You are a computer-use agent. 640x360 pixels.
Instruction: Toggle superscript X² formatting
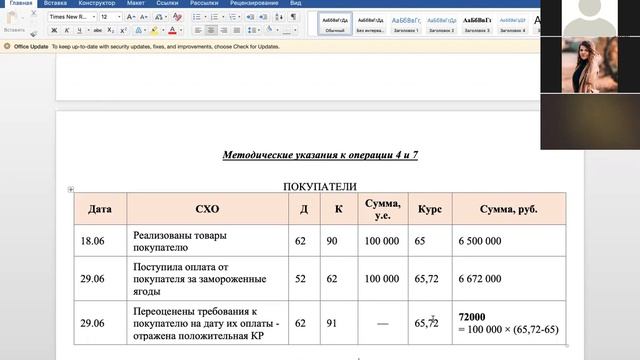point(123,30)
